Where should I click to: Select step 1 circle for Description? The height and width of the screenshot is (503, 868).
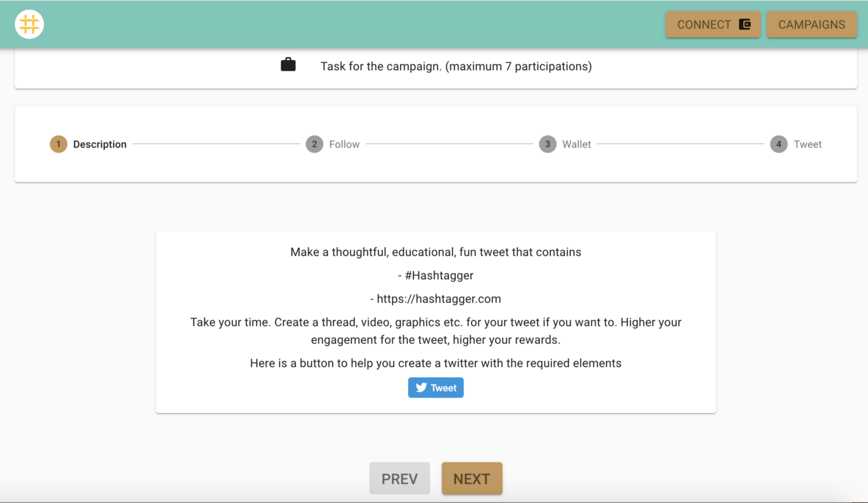(x=58, y=145)
